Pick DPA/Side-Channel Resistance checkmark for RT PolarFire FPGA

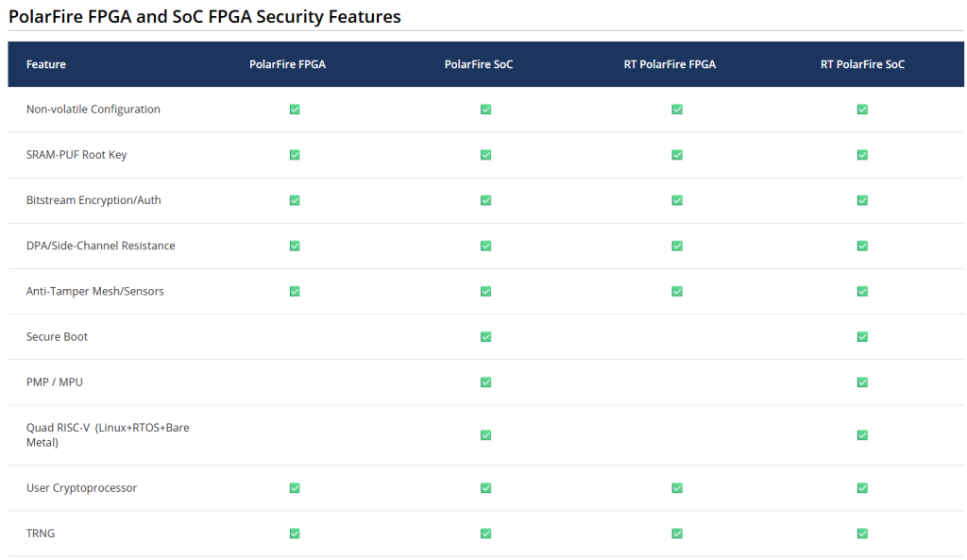677,246
